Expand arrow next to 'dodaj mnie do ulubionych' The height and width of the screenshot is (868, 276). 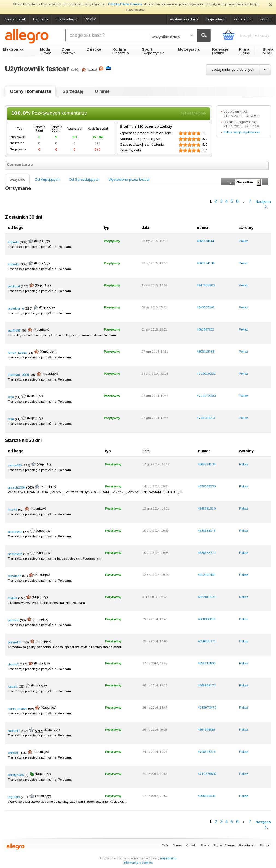(265, 69)
